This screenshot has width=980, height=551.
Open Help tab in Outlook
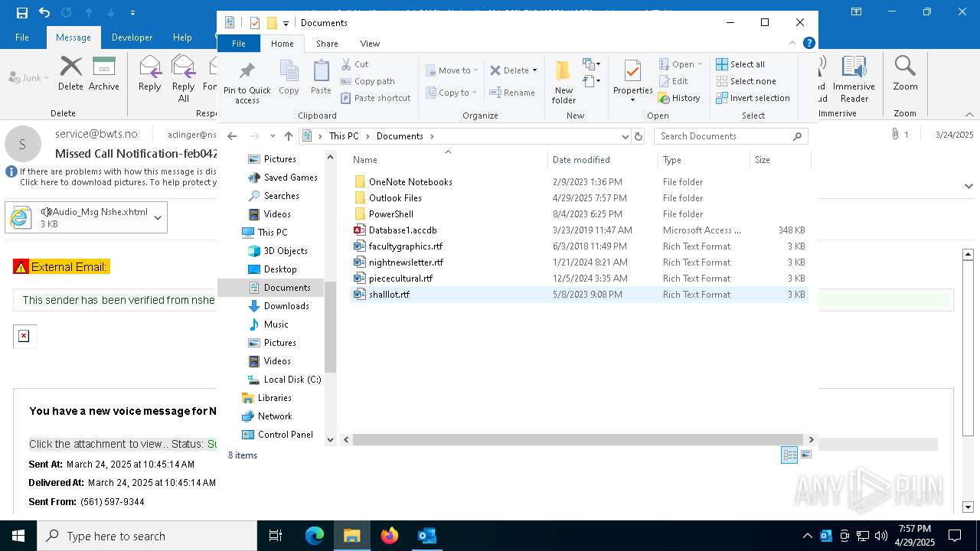pos(182,37)
